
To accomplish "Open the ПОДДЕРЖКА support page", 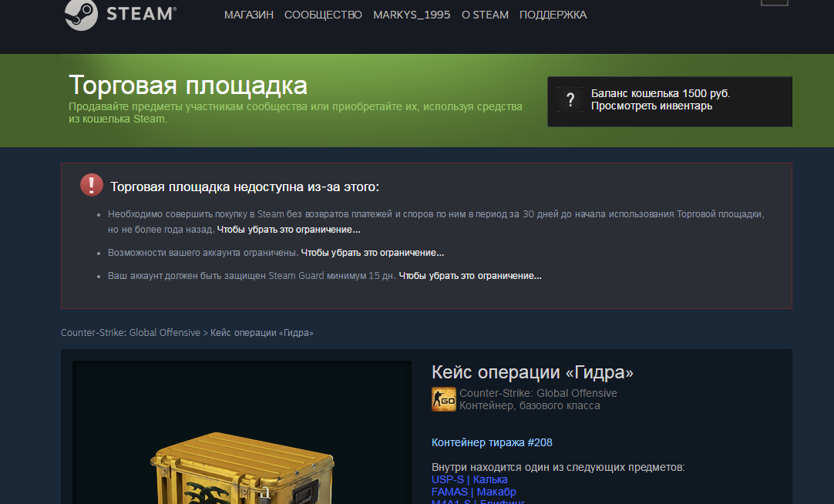I will click(x=553, y=15).
